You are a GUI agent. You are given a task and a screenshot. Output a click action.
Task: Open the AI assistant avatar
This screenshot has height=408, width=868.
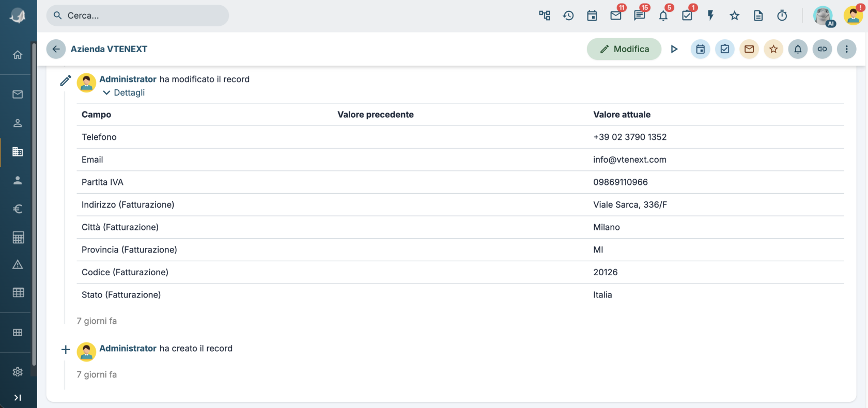(824, 15)
